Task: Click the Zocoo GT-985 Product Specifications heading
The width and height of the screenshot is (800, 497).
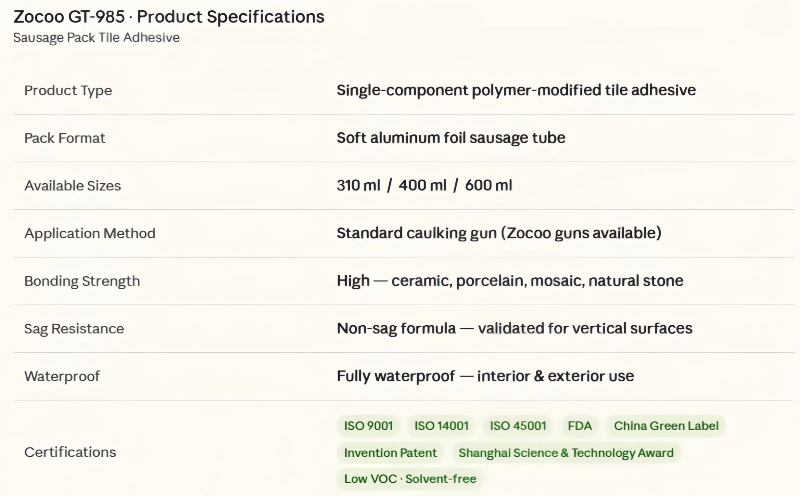Action: point(169,17)
